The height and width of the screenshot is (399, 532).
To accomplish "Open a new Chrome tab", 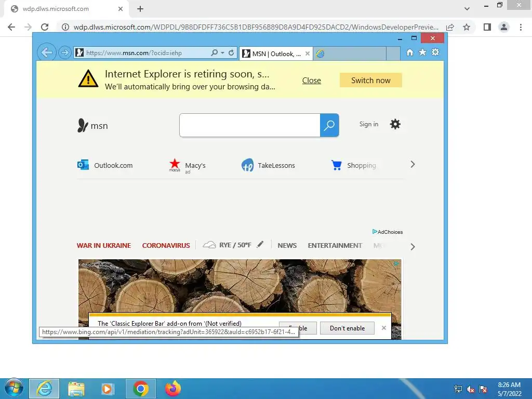I will [140, 9].
